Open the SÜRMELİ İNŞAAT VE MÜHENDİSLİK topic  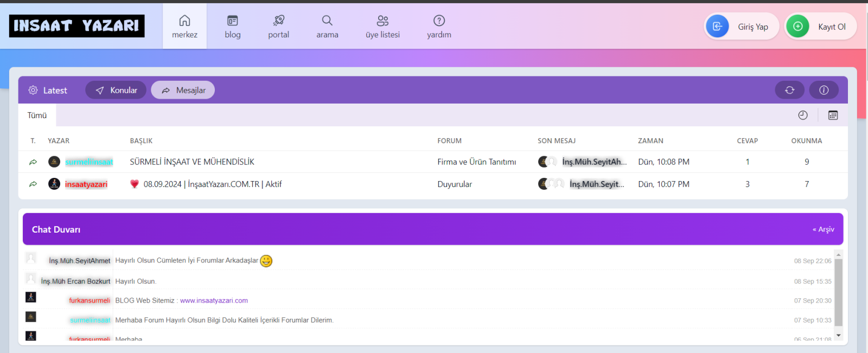click(192, 162)
